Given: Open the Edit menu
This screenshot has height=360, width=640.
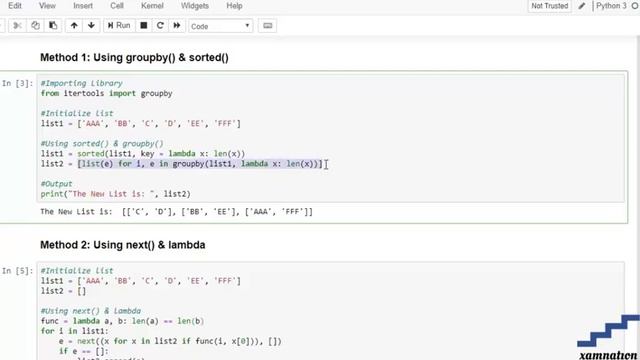Looking at the screenshot, I should 15,6.
